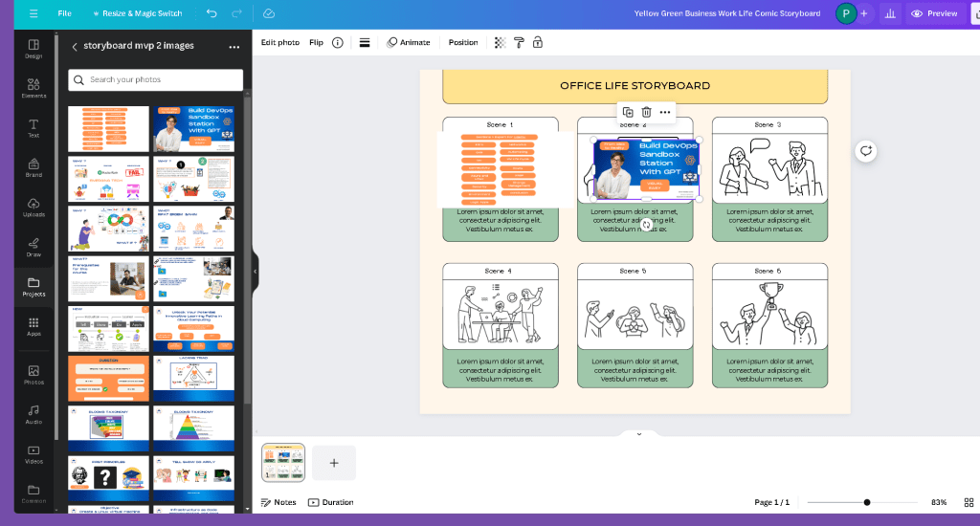Click the Search your photos field
Image resolution: width=980 pixels, height=526 pixels.
pyautogui.click(x=156, y=80)
